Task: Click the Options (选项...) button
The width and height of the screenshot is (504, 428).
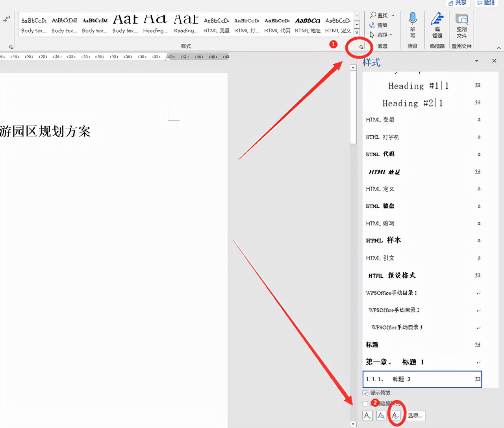Action: (415, 415)
